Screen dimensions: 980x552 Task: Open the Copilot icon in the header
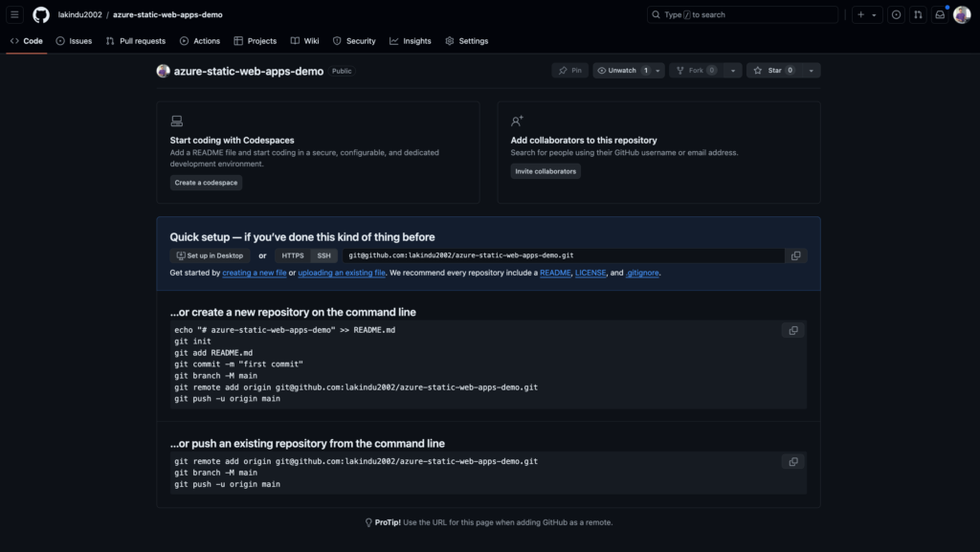pos(894,14)
